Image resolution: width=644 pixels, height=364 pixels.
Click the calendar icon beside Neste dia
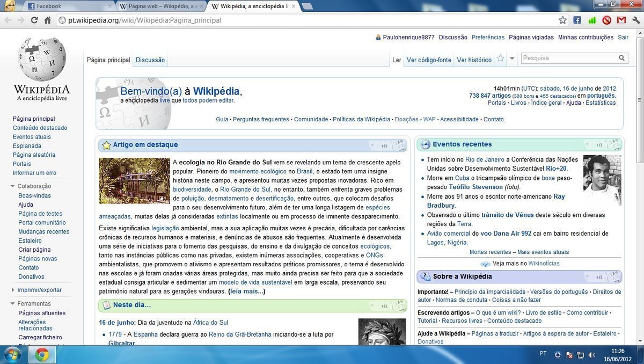106,305
